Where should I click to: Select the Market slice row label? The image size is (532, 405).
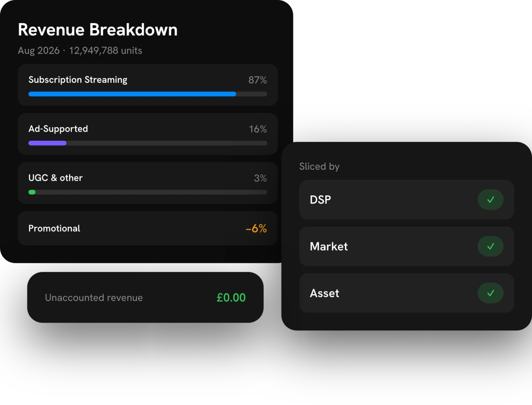(329, 246)
